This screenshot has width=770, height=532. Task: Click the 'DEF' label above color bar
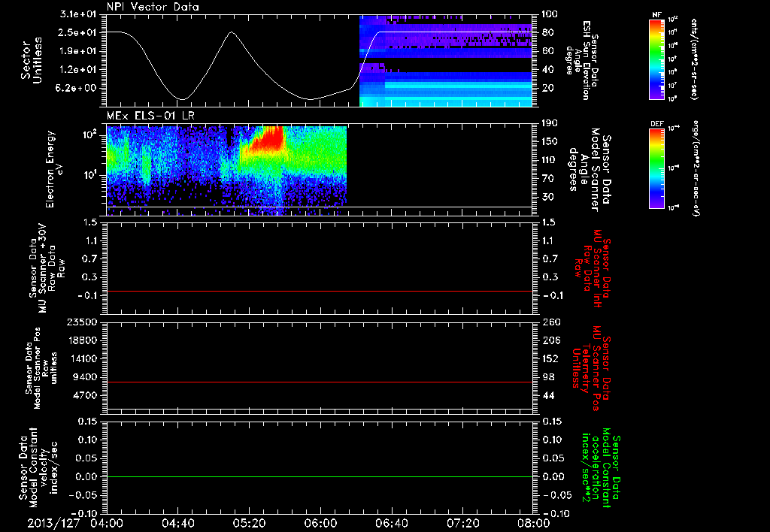coord(657,124)
